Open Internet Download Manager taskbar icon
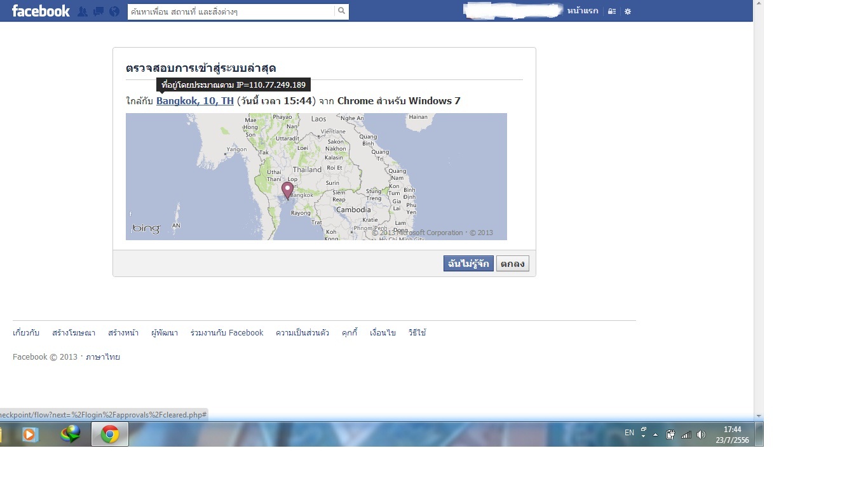Screen dimensions: 868x488 71,435
